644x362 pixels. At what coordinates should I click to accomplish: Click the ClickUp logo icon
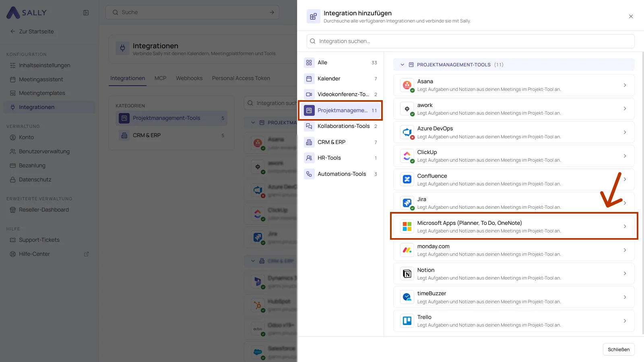click(407, 156)
